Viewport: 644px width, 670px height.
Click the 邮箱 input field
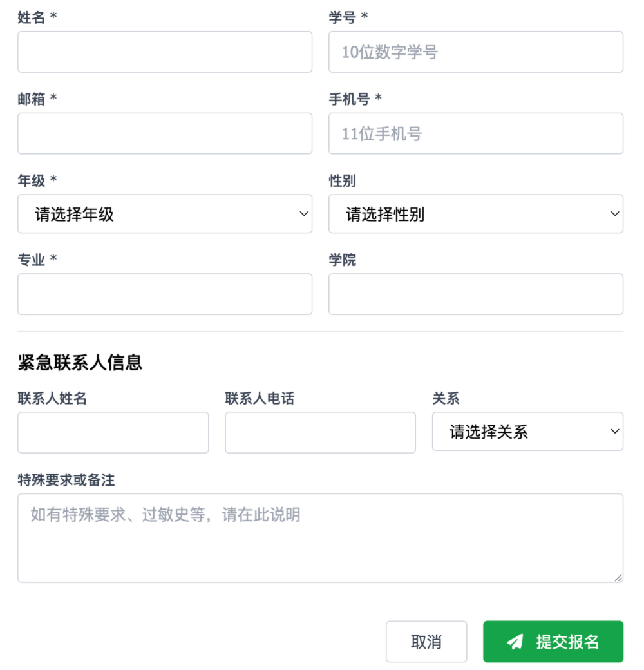point(164,133)
